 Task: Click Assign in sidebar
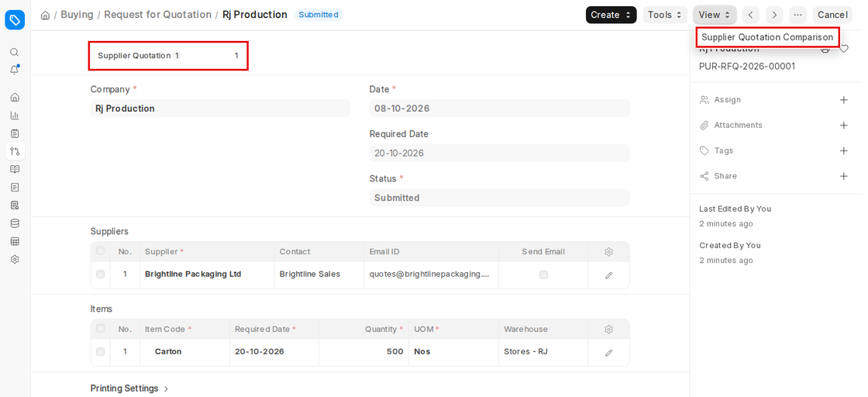728,100
